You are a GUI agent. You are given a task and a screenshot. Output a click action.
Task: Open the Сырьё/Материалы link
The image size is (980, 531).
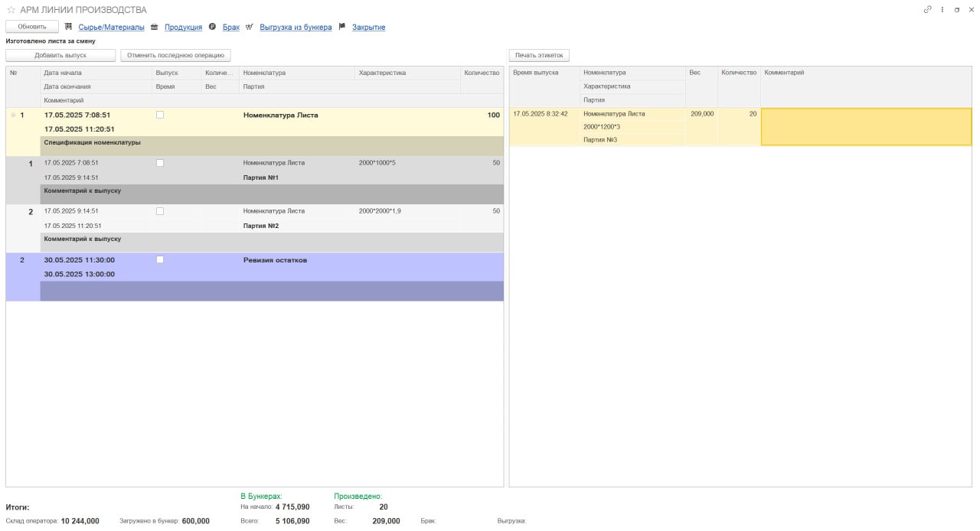[x=111, y=27]
